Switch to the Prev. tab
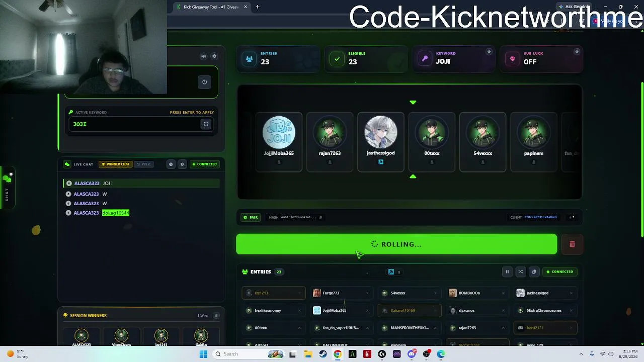644x362 pixels. (143, 164)
